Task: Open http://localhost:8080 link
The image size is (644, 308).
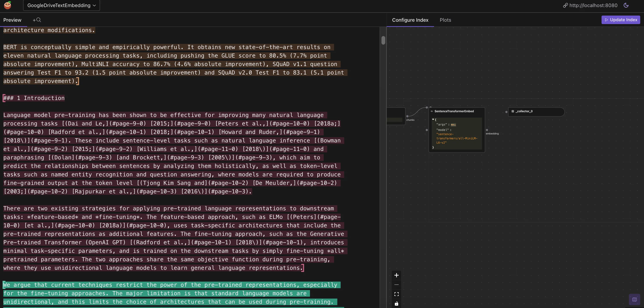Action: [x=593, y=5]
